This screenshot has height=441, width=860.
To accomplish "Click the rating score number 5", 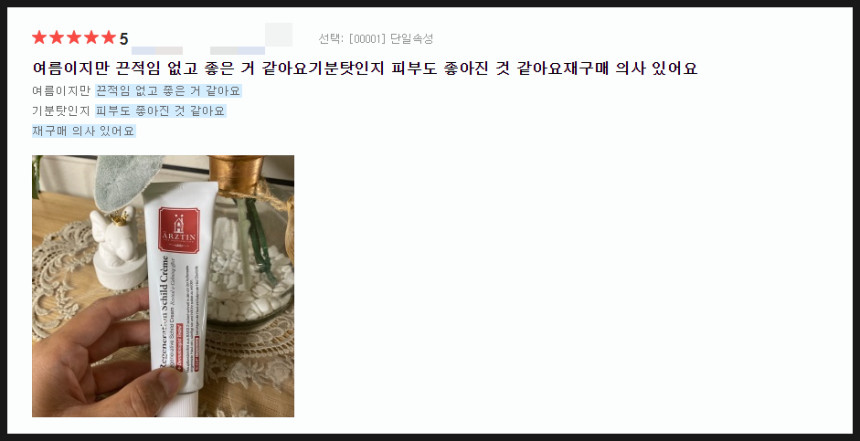I will click(x=123, y=39).
